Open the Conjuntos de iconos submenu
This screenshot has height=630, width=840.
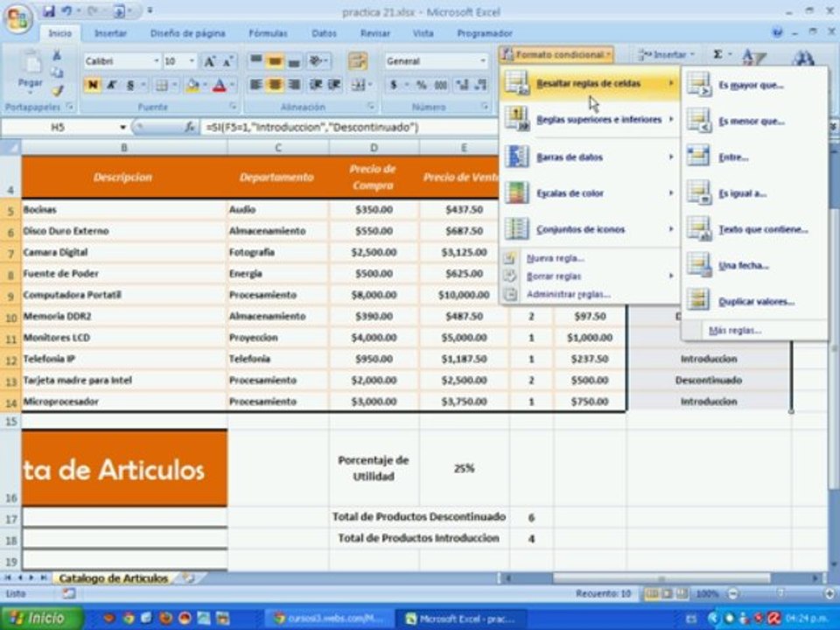click(x=590, y=229)
